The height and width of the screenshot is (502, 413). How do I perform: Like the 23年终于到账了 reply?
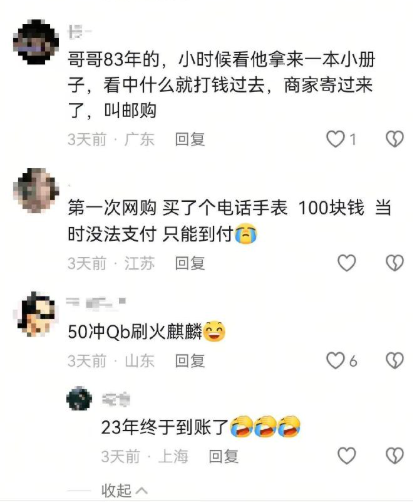point(347,456)
